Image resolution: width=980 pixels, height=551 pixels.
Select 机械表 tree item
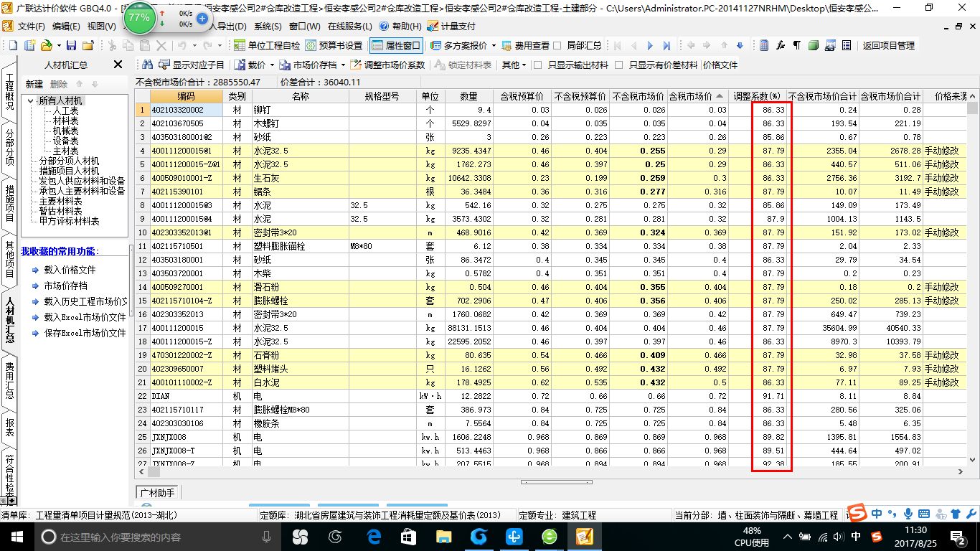[66, 131]
